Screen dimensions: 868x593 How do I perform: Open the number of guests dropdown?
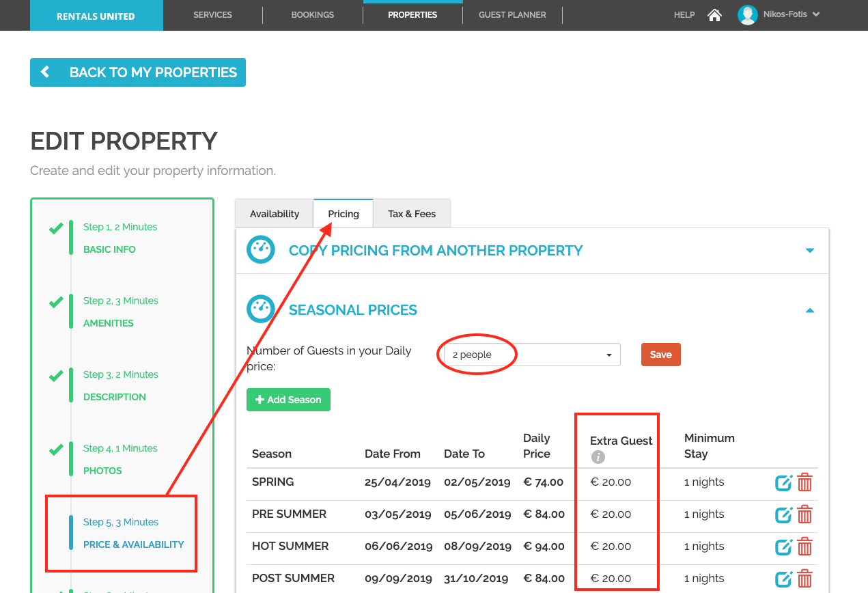(x=532, y=355)
